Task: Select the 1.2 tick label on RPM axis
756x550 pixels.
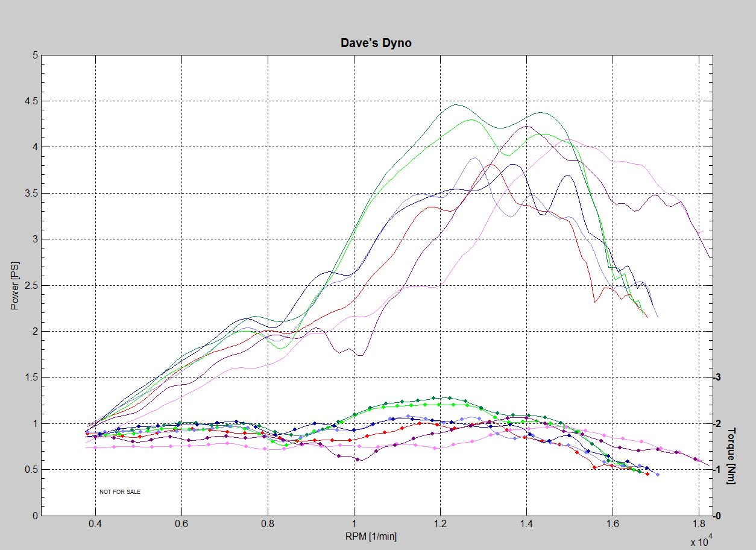Action: click(x=441, y=525)
